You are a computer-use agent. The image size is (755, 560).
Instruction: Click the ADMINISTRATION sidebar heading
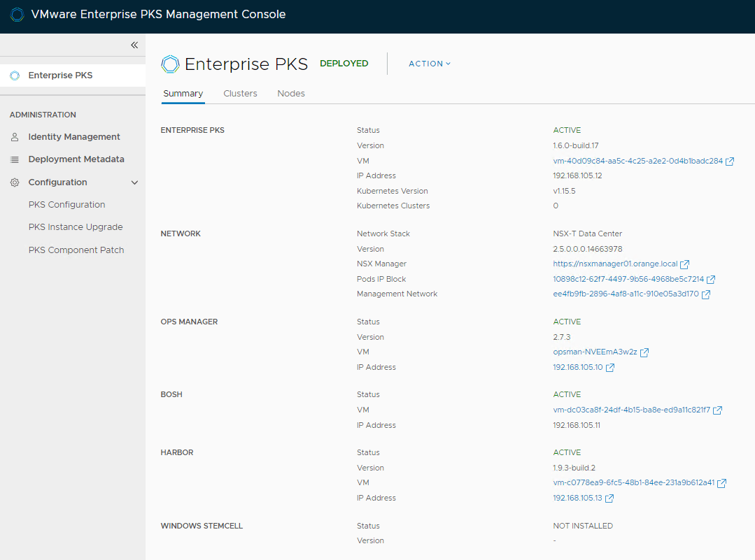coord(43,115)
